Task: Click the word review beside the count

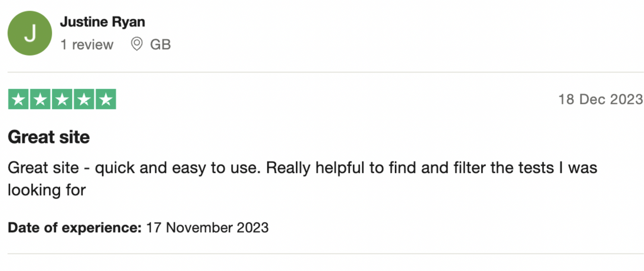Action: click(x=93, y=45)
